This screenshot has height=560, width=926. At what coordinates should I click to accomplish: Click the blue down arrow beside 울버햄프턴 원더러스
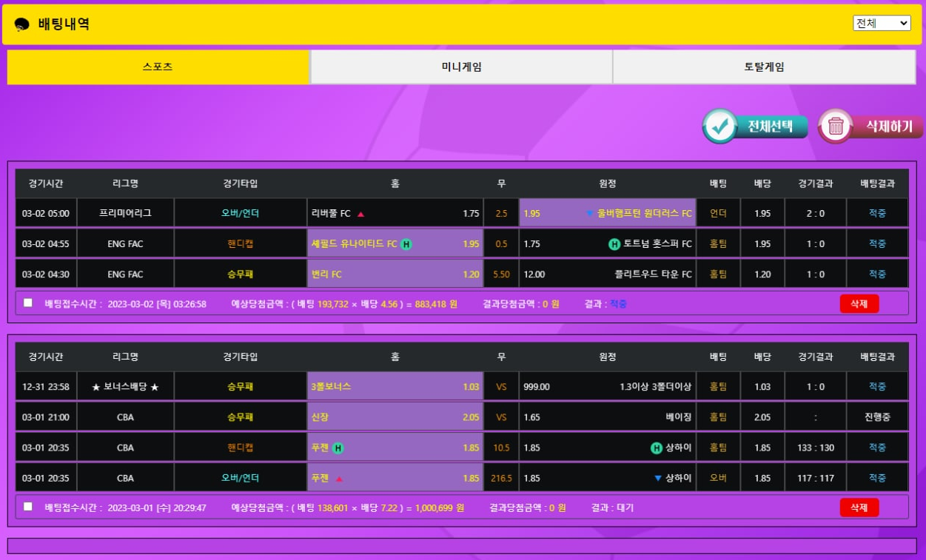click(x=590, y=214)
